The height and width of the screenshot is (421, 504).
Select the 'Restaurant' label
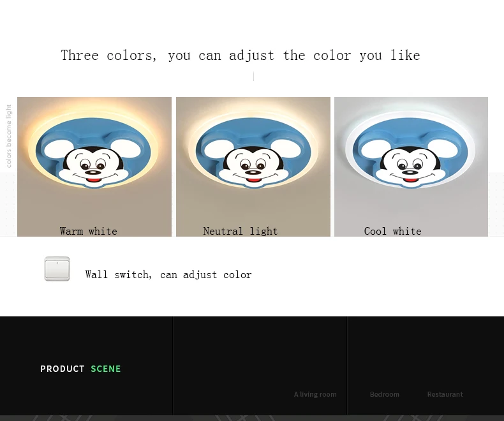pos(445,394)
